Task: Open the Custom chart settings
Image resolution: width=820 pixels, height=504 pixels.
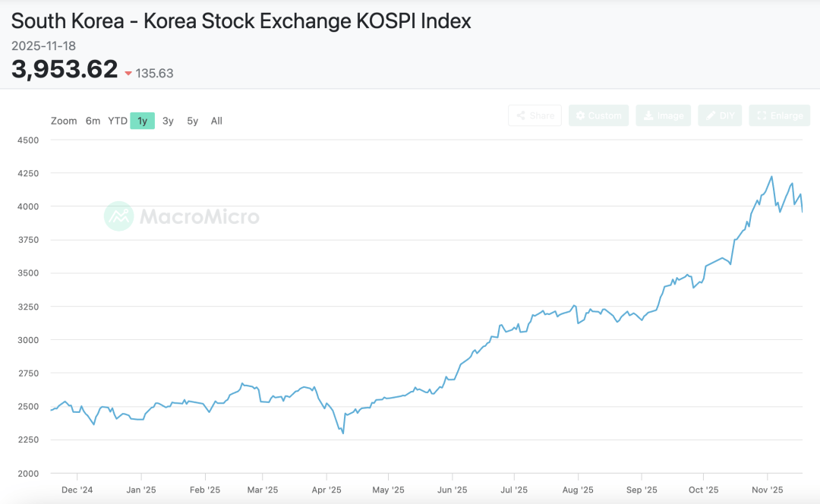Action: point(598,115)
